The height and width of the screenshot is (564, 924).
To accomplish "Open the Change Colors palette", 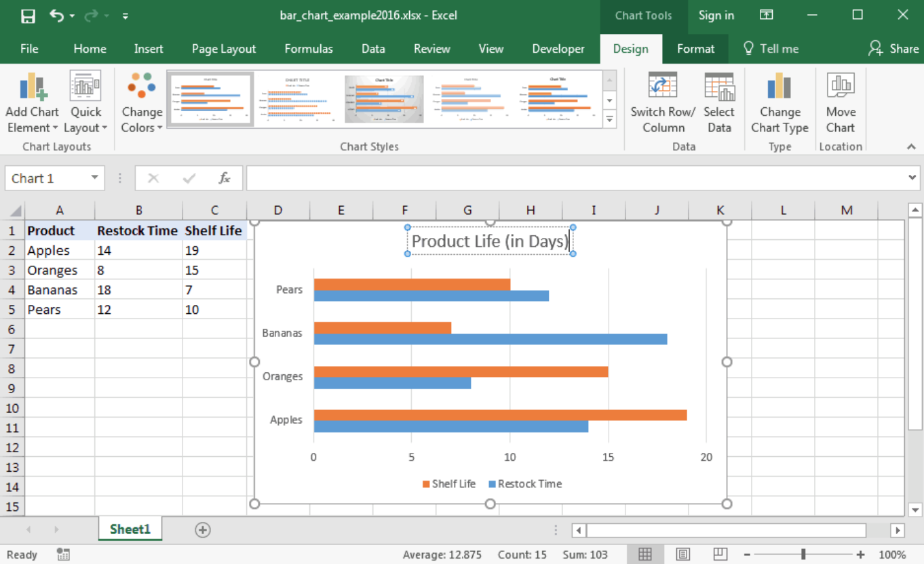I will pyautogui.click(x=142, y=103).
